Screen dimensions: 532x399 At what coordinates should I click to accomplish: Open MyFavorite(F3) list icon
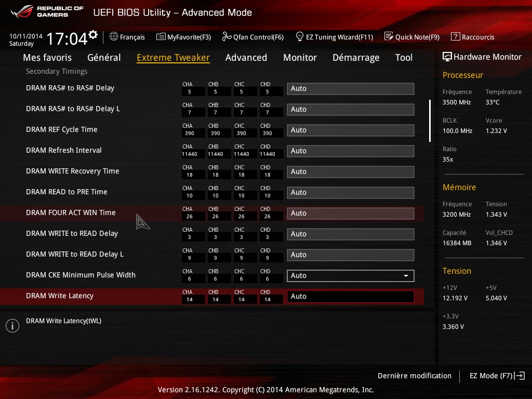click(x=161, y=37)
